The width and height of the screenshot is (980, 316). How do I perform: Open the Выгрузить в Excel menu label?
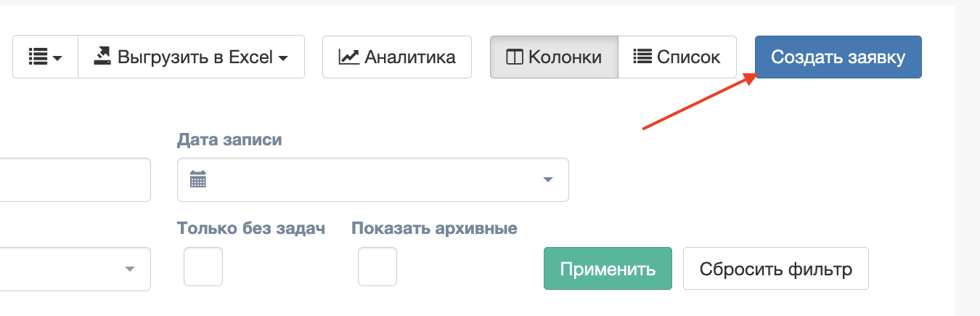pos(195,57)
